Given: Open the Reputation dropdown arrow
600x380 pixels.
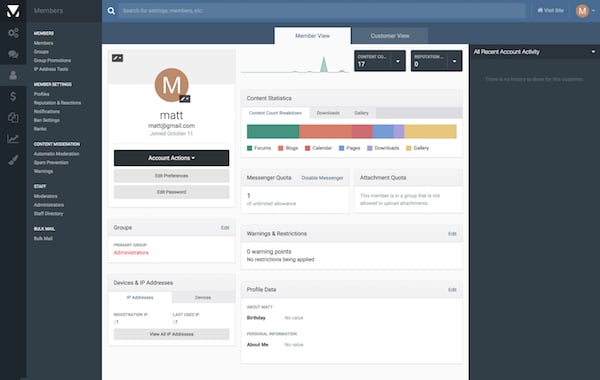Looking at the screenshot, I should click(x=454, y=61).
